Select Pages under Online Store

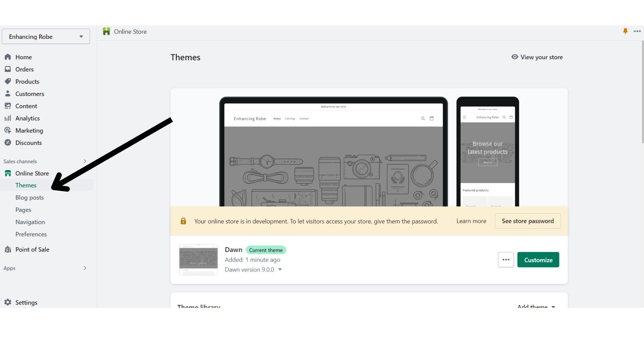click(23, 210)
